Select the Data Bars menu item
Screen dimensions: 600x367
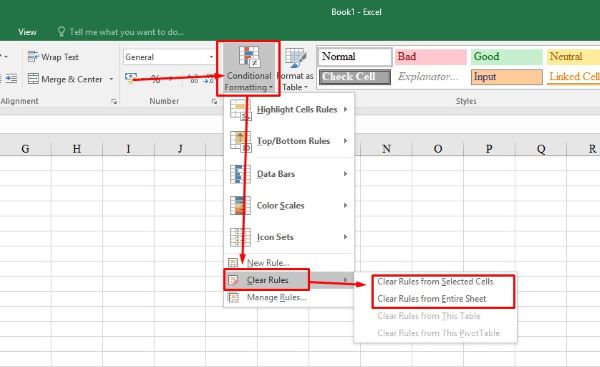click(289, 174)
